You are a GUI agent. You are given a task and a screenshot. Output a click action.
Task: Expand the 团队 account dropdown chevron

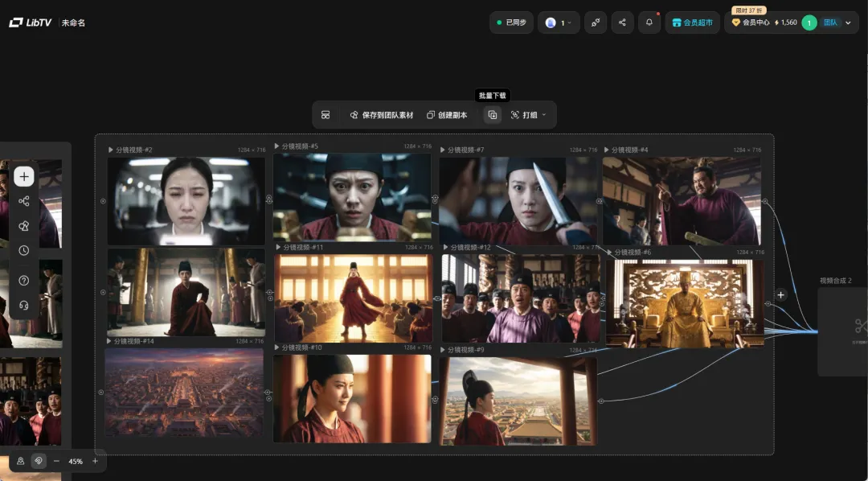pyautogui.click(x=848, y=23)
